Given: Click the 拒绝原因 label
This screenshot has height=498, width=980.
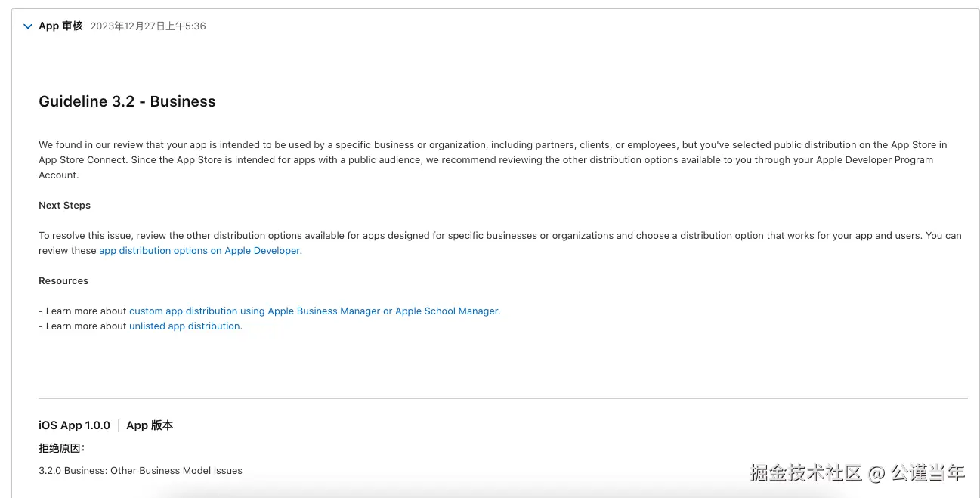Looking at the screenshot, I should tap(61, 448).
